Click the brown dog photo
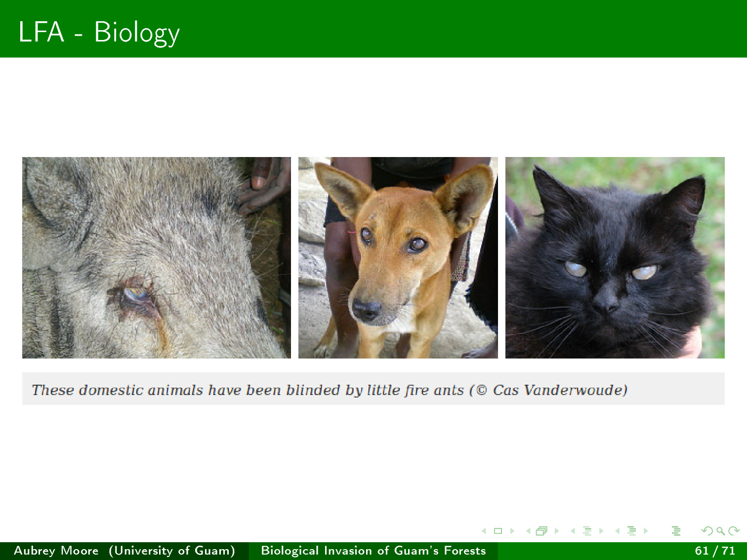Viewport: 747px width, 560px height. (x=398, y=258)
